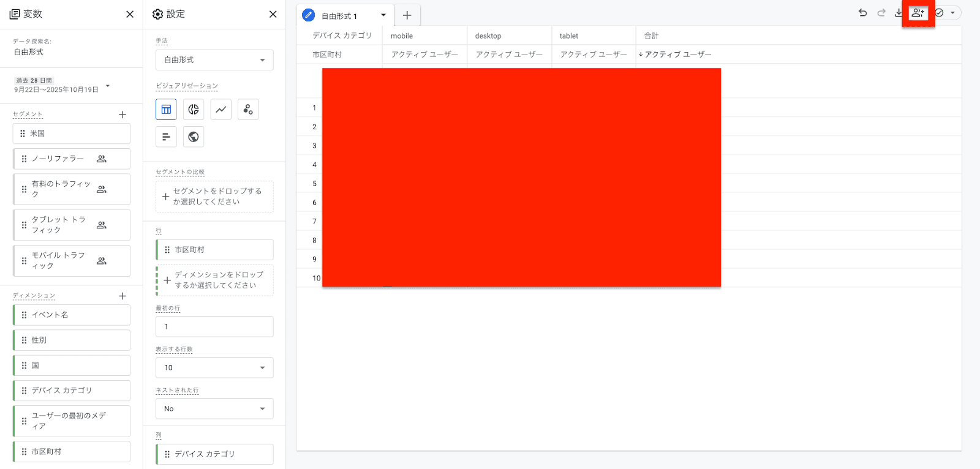Select the タブレット トラフィック segment
Image resolution: width=980 pixels, height=469 pixels.
[x=72, y=225]
